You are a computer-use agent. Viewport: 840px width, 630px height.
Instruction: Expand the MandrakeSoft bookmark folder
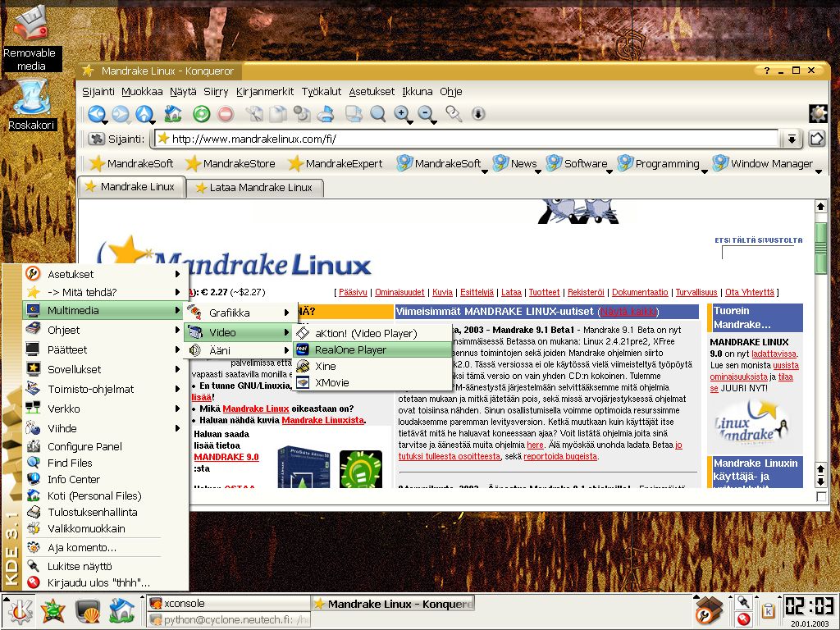click(x=441, y=164)
